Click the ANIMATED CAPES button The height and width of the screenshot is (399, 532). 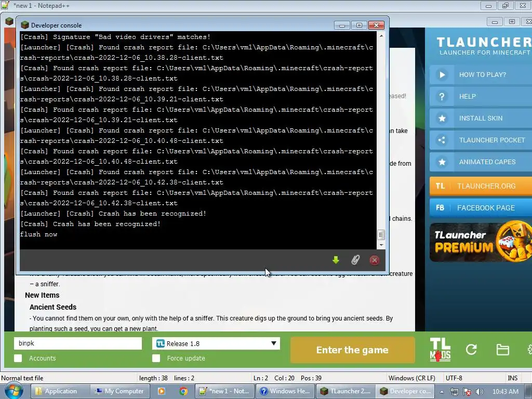[x=481, y=162]
